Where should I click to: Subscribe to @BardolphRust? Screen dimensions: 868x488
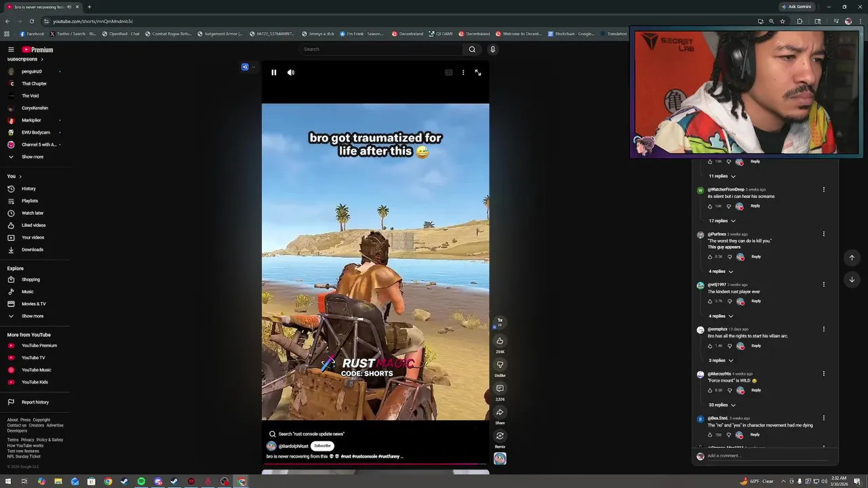tap(322, 446)
